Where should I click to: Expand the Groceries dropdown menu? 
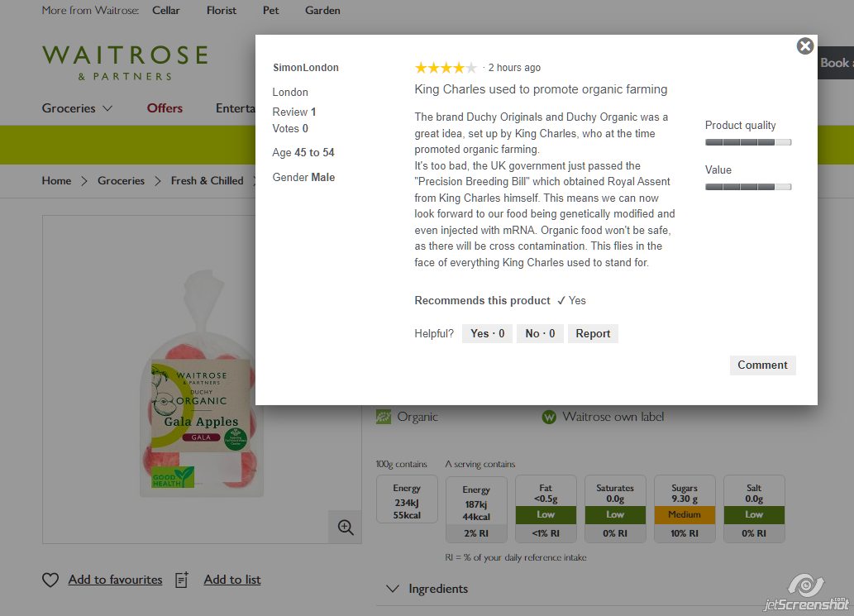coord(77,108)
